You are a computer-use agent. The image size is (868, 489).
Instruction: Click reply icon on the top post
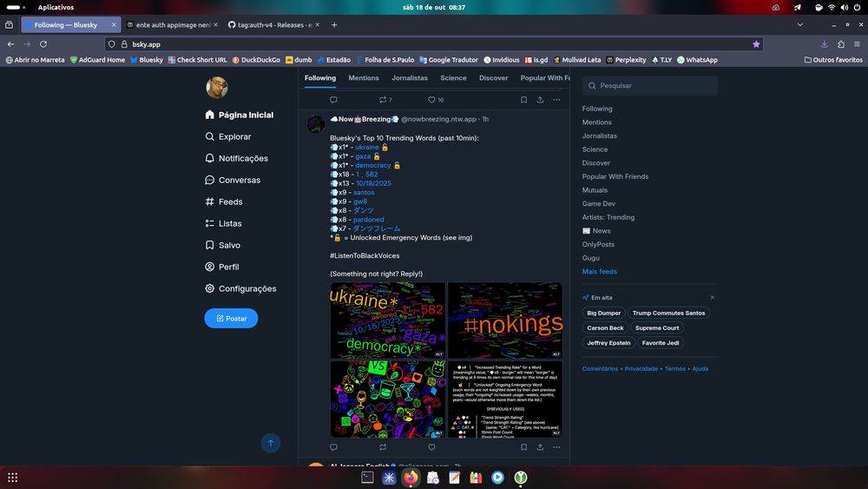333,100
